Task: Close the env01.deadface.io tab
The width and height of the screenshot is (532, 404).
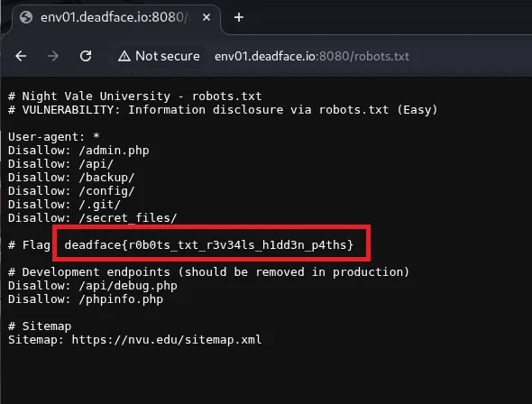Action: [x=206, y=17]
